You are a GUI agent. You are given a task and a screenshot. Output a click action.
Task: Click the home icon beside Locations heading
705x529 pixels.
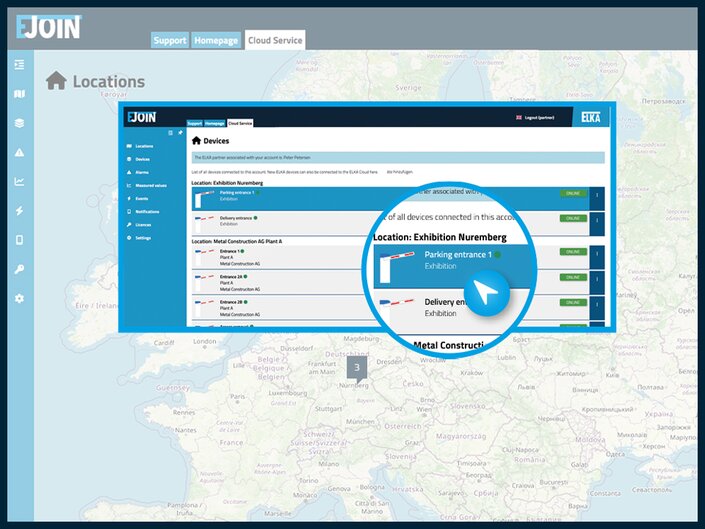tap(56, 81)
